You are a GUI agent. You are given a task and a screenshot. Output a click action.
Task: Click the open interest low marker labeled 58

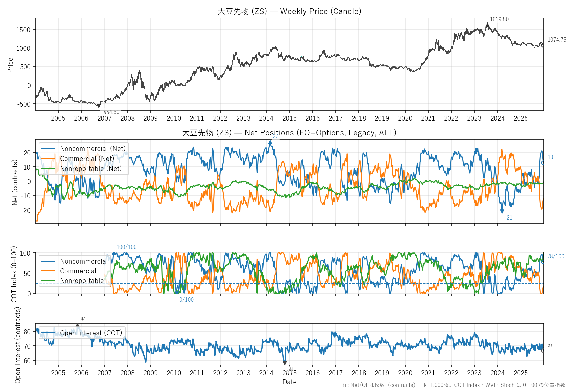tap(285, 363)
